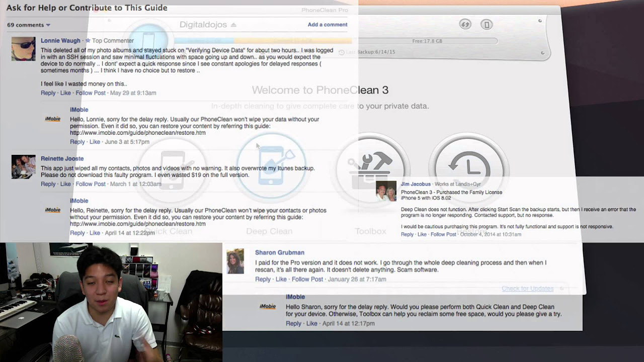This screenshot has height=362, width=644.
Task: Open Lonnie Waugh's profile name link
Action: point(60,41)
